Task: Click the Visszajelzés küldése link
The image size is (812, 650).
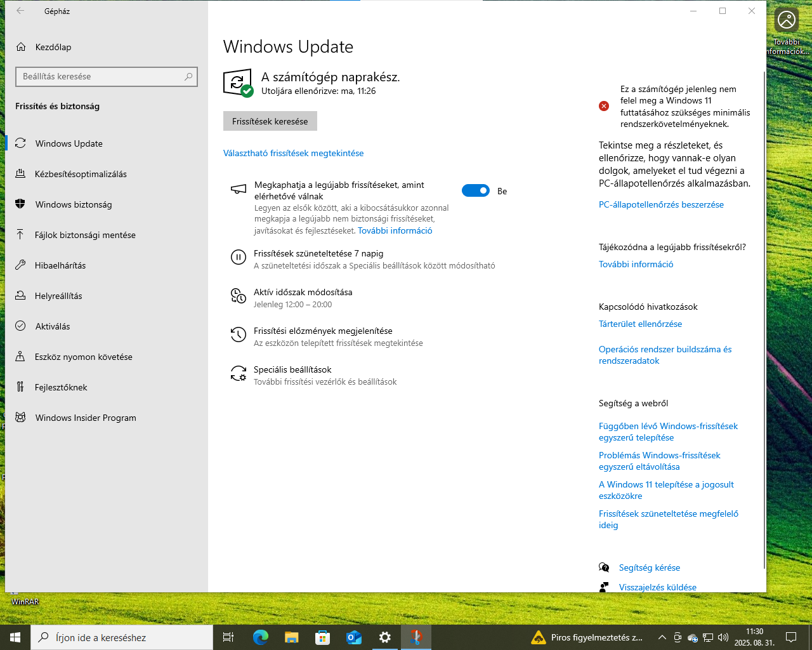Action: pyautogui.click(x=658, y=587)
